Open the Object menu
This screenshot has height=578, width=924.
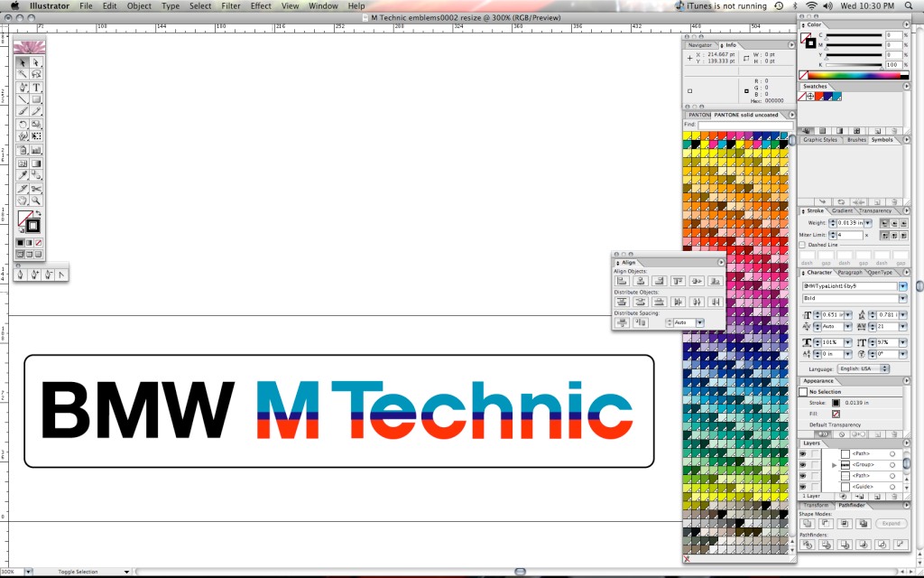[139, 6]
